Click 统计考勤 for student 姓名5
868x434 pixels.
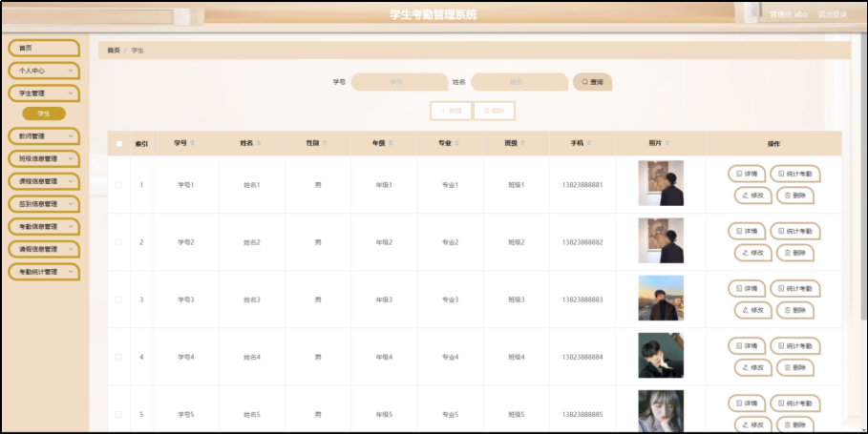click(x=794, y=403)
